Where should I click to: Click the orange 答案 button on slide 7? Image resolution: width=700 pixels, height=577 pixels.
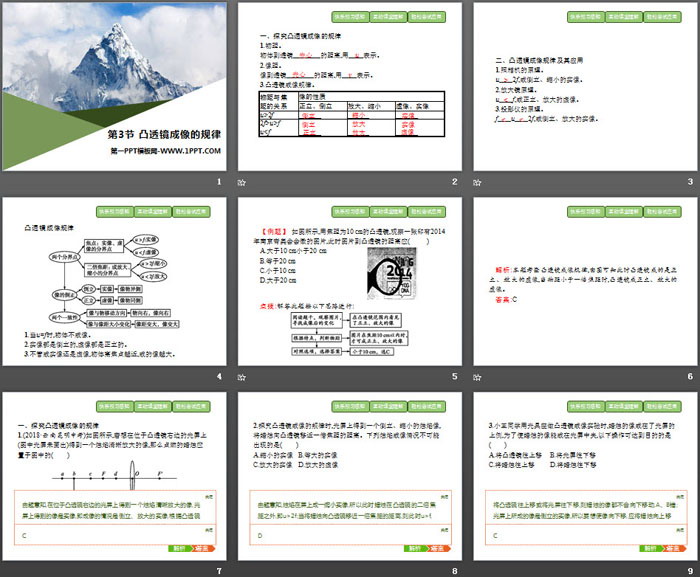coord(202,549)
